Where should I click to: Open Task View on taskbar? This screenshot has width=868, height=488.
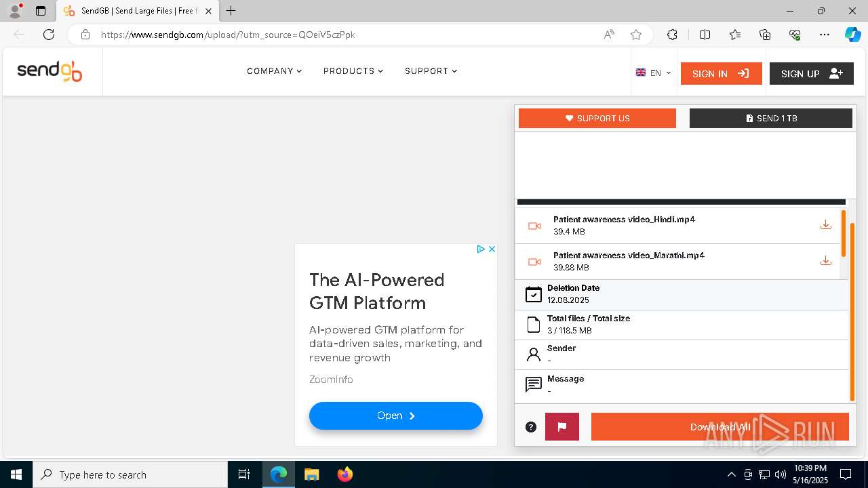pos(244,474)
